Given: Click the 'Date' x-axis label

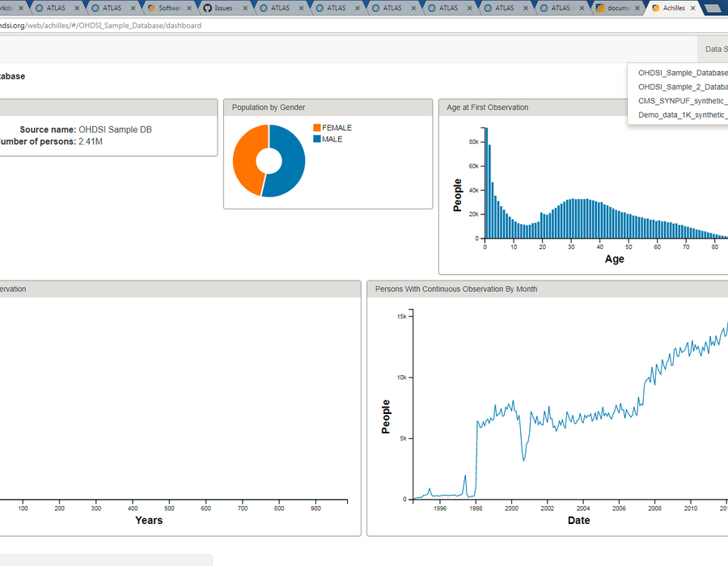Looking at the screenshot, I should click(578, 521).
